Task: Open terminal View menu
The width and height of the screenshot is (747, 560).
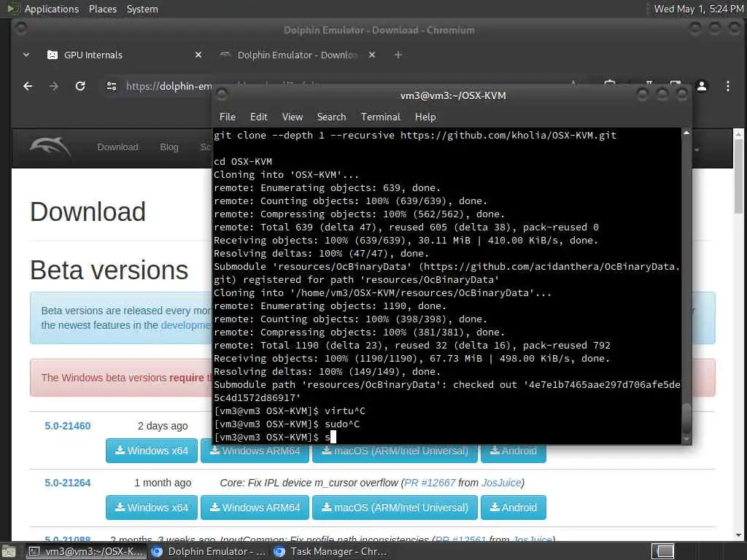Action: point(292,117)
